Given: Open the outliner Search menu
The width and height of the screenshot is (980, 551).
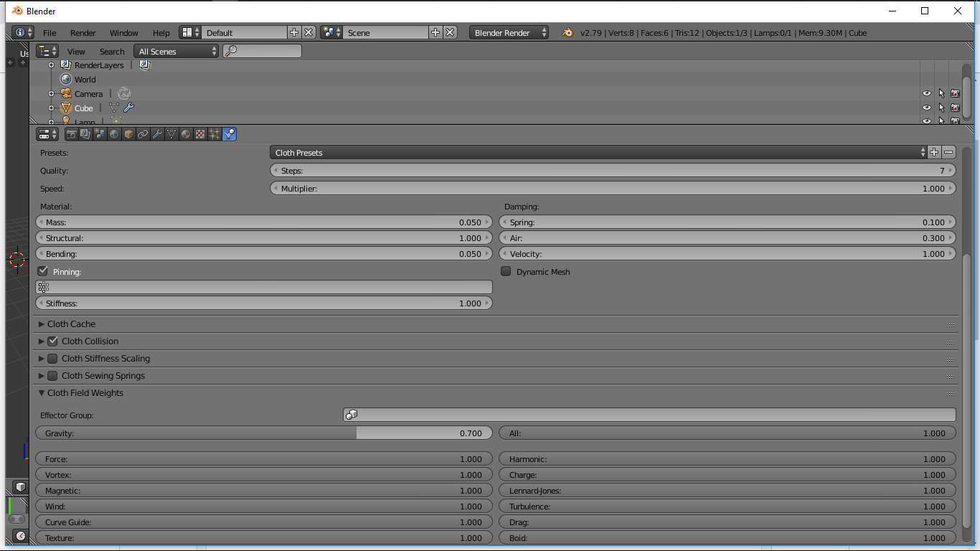Looking at the screenshot, I should (112, 52).
